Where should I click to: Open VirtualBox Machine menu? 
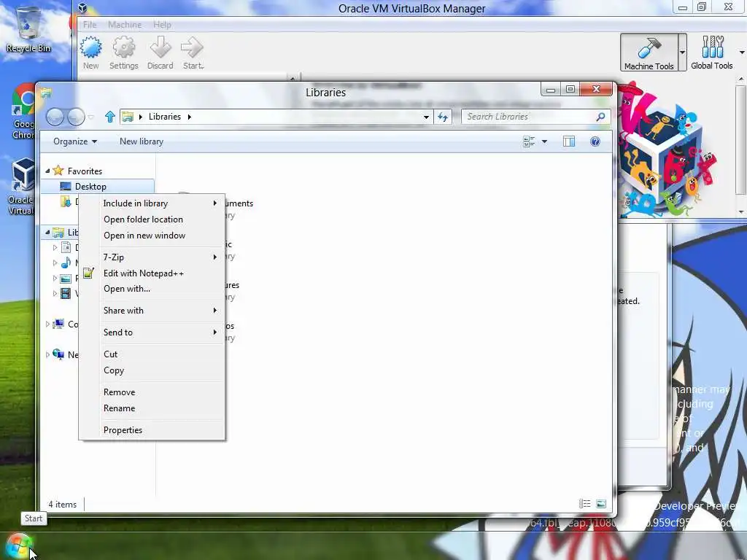124,25
